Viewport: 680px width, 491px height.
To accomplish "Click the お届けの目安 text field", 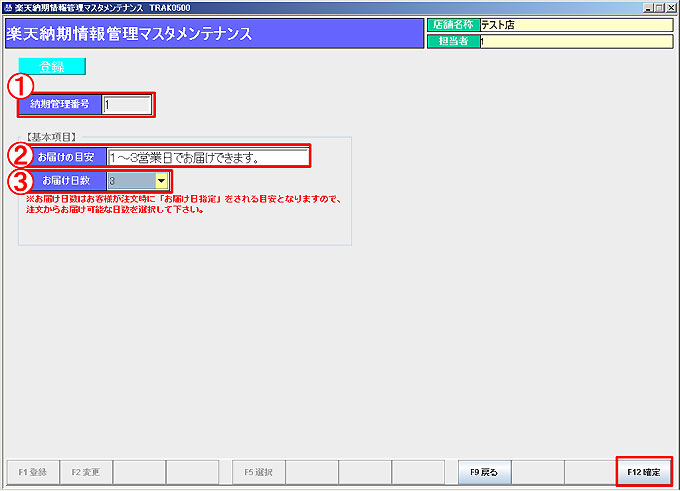I will pos(208,157).
